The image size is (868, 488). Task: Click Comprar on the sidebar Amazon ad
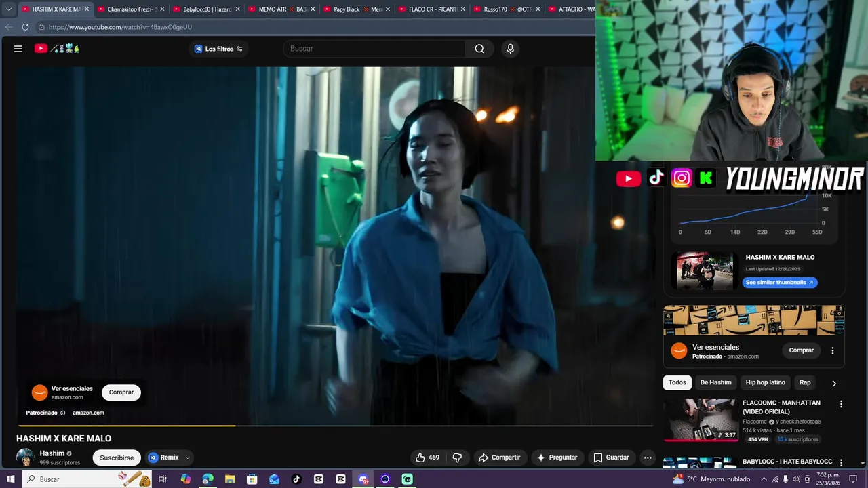[801, 350]
